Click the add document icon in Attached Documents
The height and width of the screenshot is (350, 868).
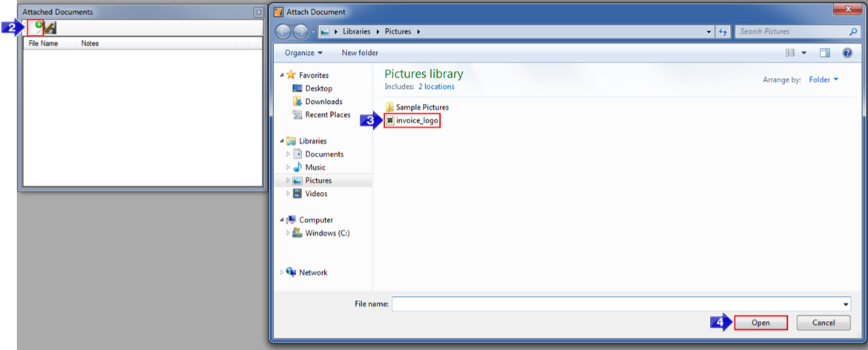click(36, 27)
